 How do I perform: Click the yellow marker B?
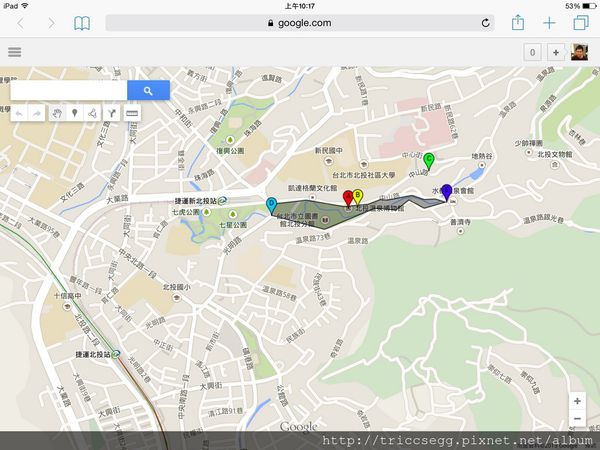357,197
